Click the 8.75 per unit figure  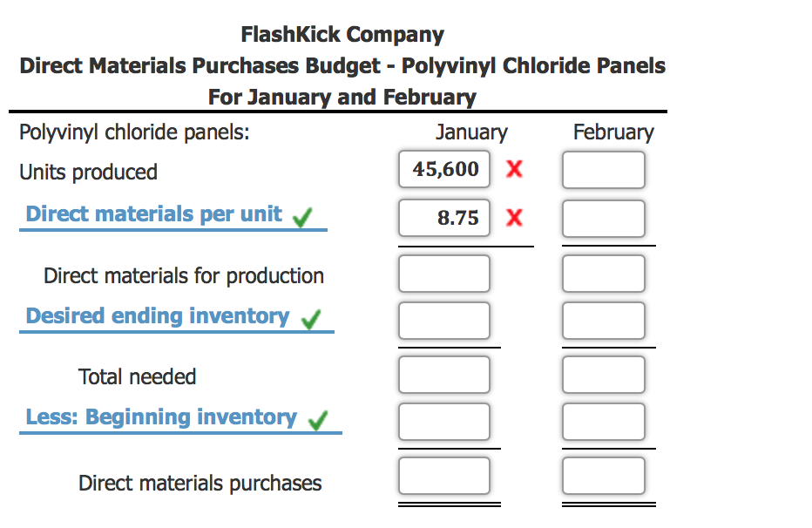click(444, 218)
